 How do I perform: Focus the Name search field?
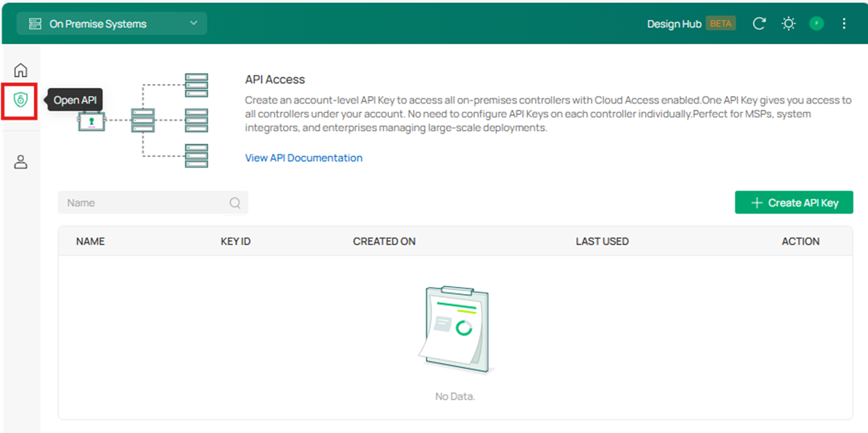(x=152, y=203)
